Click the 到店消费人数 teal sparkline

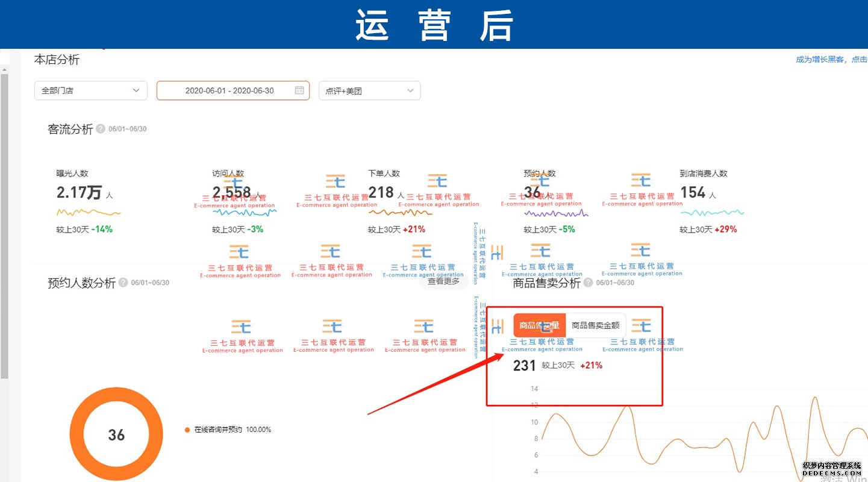point(712,212)
